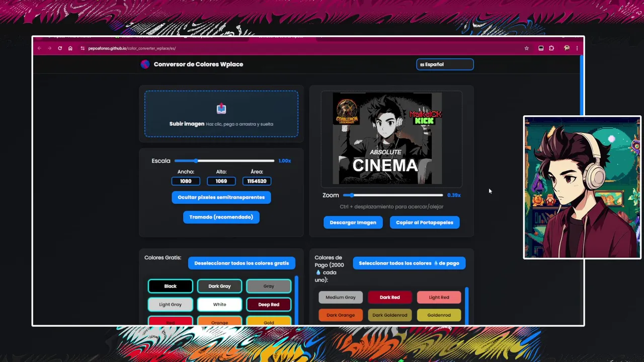Toggle Tramado (recomendado) button
This screenshot has height=362, width=644.
point(221,217)
